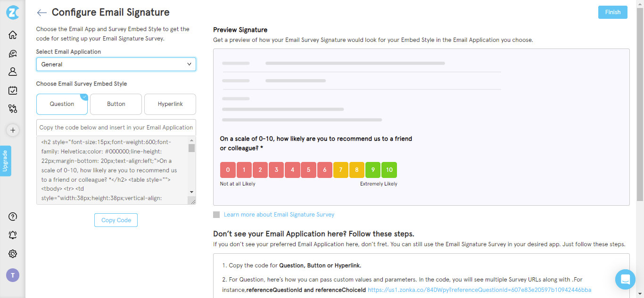Select the Hyperlink embed style
The image size is (644, 298).
pos(170,104)
